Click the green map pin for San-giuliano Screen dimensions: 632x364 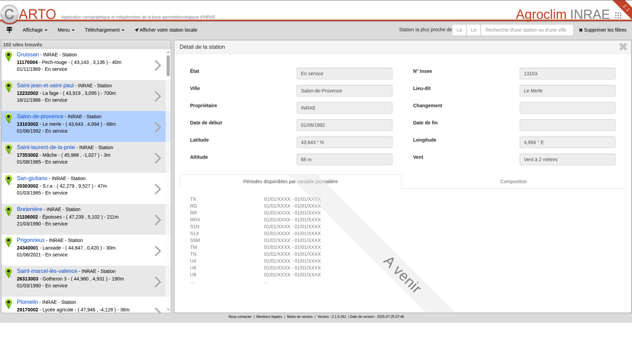click(9, 180)
